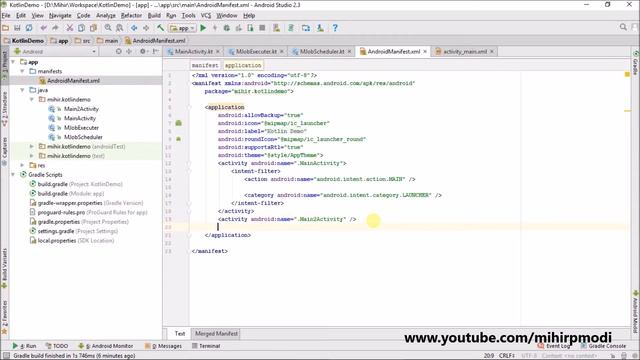Click the Debug app bug icon
This screenshot has width=640, height=360.
coord(227,28)
